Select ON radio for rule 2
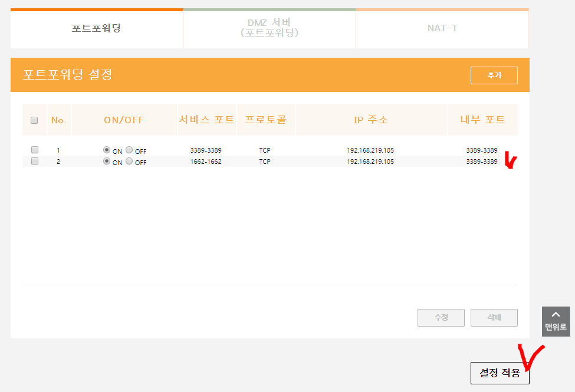The image size is (575, 392). click(x=107, y=161)
